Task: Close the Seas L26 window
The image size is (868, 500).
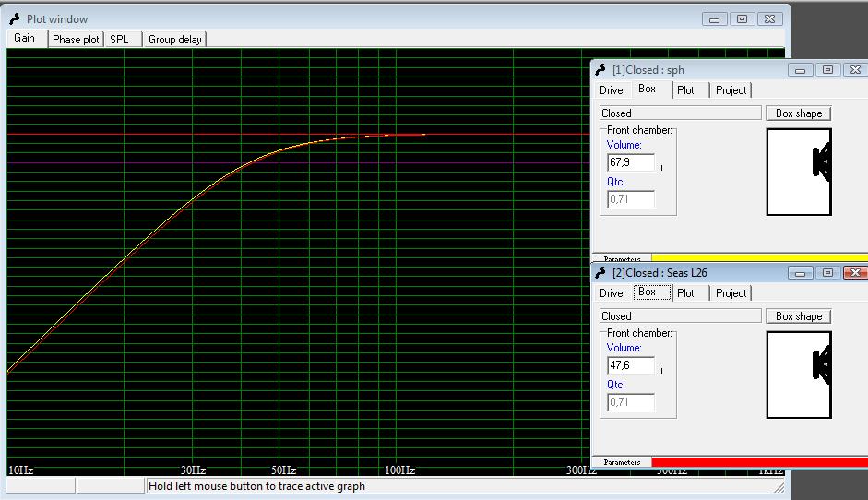Action: pos(854,273)
